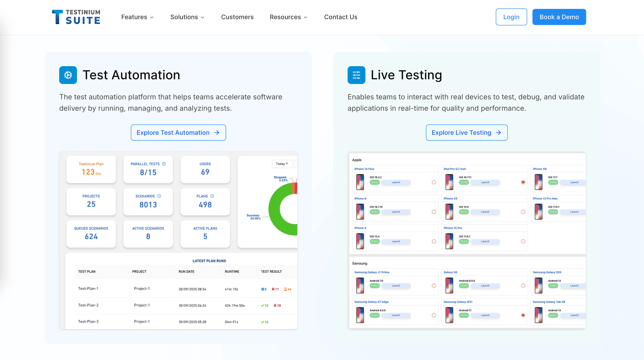644x360 pixels.
Task: Open the Contact Us page
Action: (340, 17)
